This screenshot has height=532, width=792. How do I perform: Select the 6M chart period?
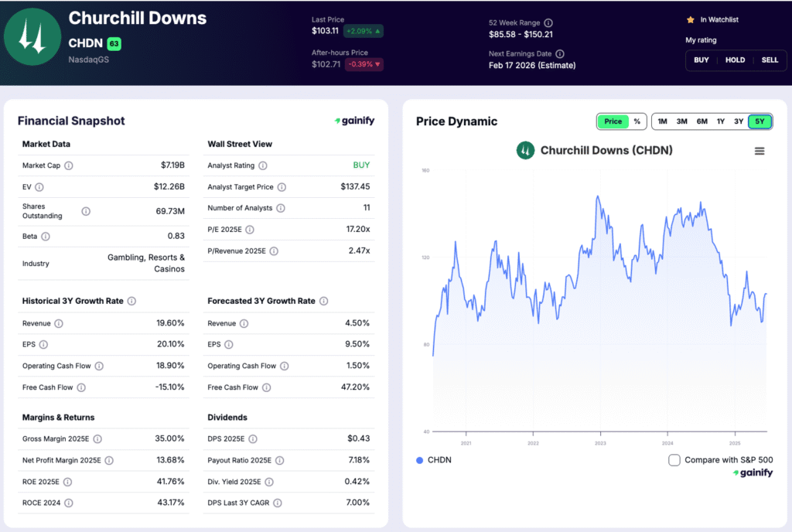701,121
